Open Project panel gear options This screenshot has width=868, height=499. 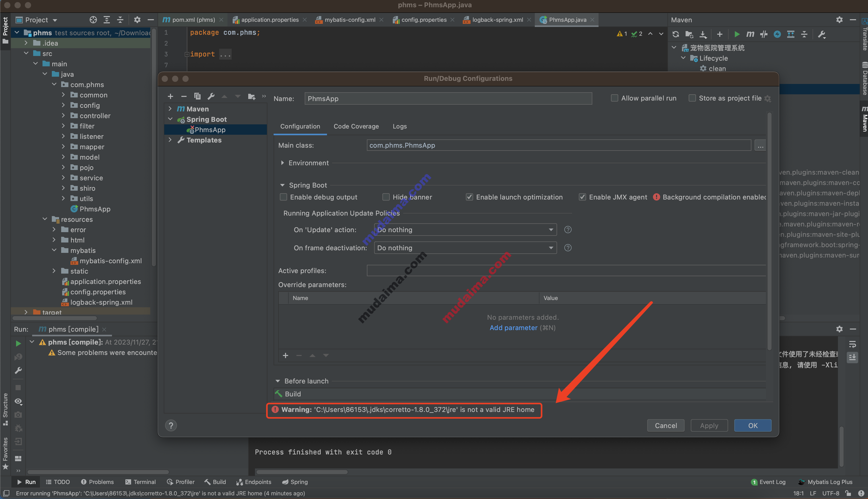click(x=137, y=20)
